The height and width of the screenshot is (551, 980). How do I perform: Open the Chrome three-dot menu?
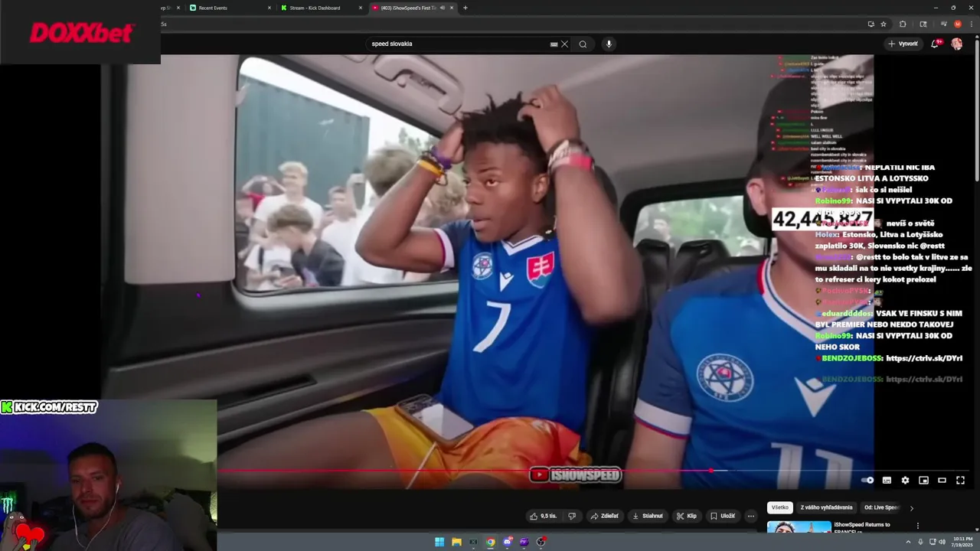pyautogui.click(x=972, y=24)
